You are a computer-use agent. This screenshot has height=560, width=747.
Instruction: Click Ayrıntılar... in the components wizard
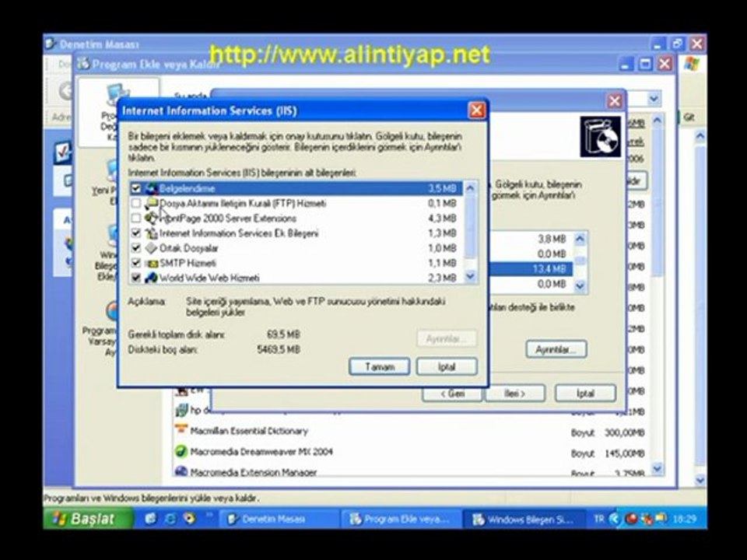point(556,350)
